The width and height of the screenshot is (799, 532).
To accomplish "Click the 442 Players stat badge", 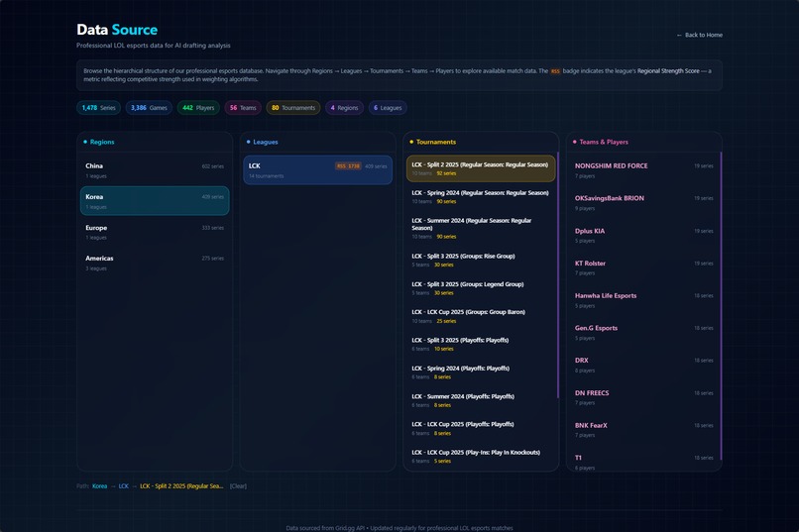I will pyautogui.click(x=198, y=108).
